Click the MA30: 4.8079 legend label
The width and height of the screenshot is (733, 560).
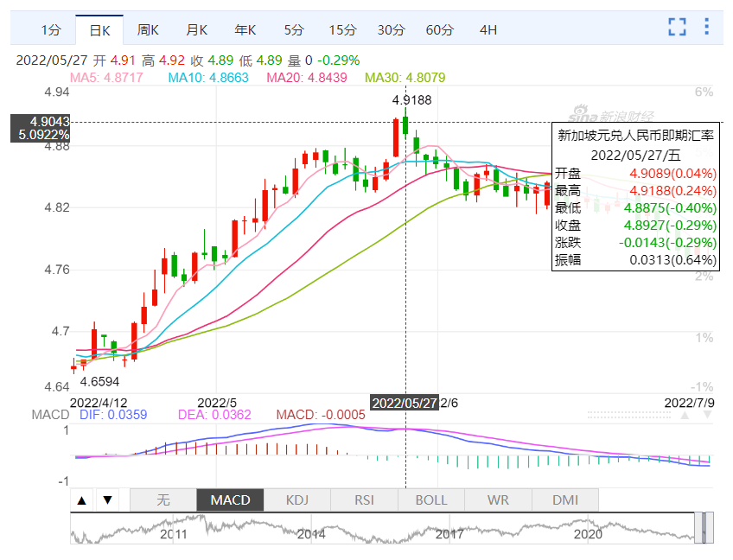click(x=405, y=78)
